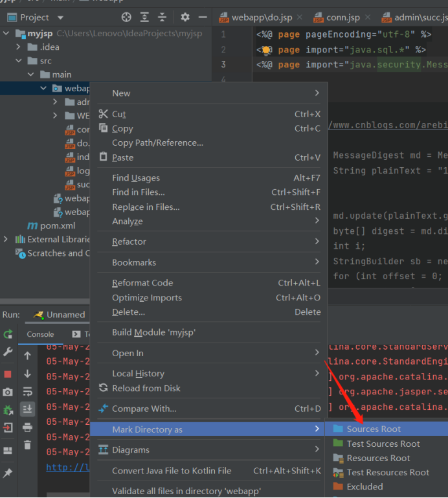Open Project panel settings gear
Screen dimensions: 448x498
click(x=185, y=17)
